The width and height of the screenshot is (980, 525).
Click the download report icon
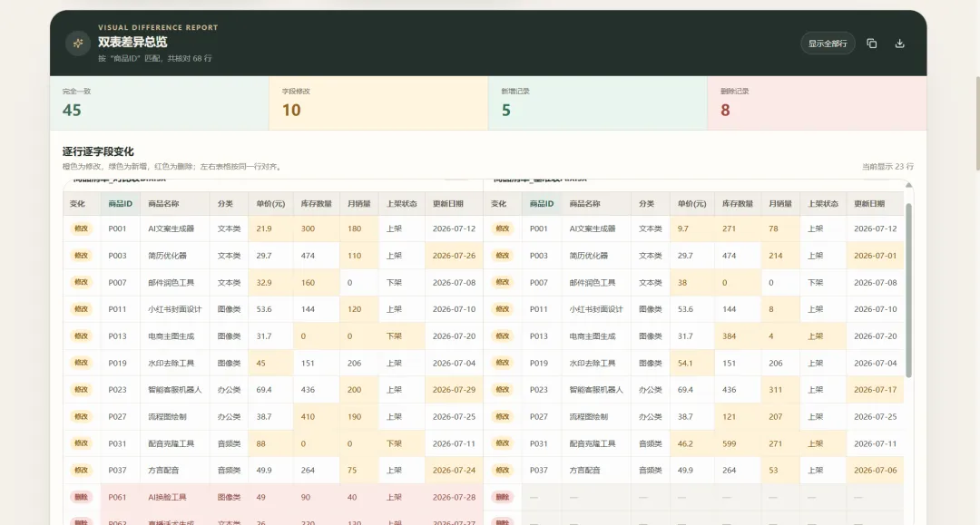click(x=899, y=44)
